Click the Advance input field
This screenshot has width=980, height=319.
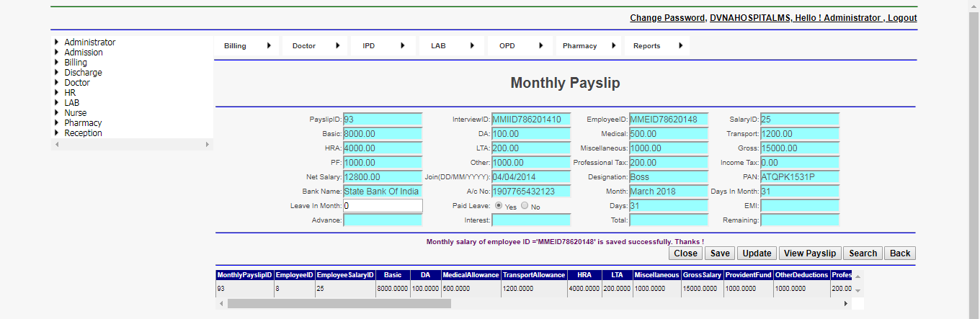[x=383, y=220]
